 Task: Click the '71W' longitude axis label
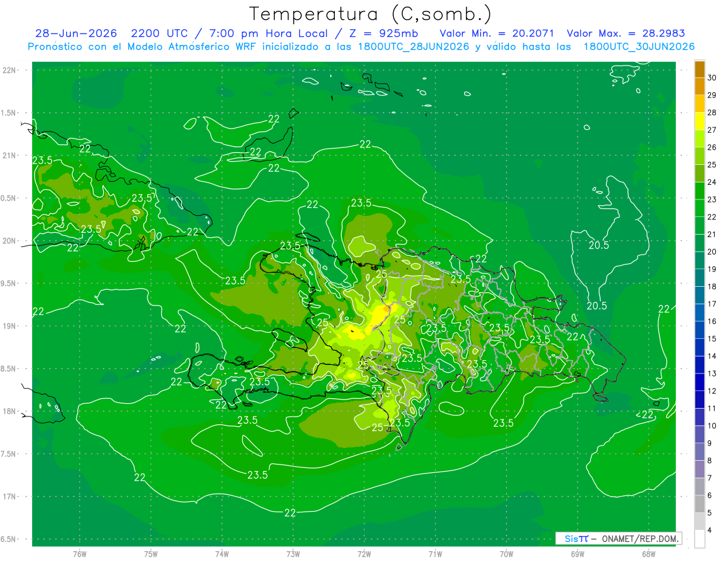[435, 554]
